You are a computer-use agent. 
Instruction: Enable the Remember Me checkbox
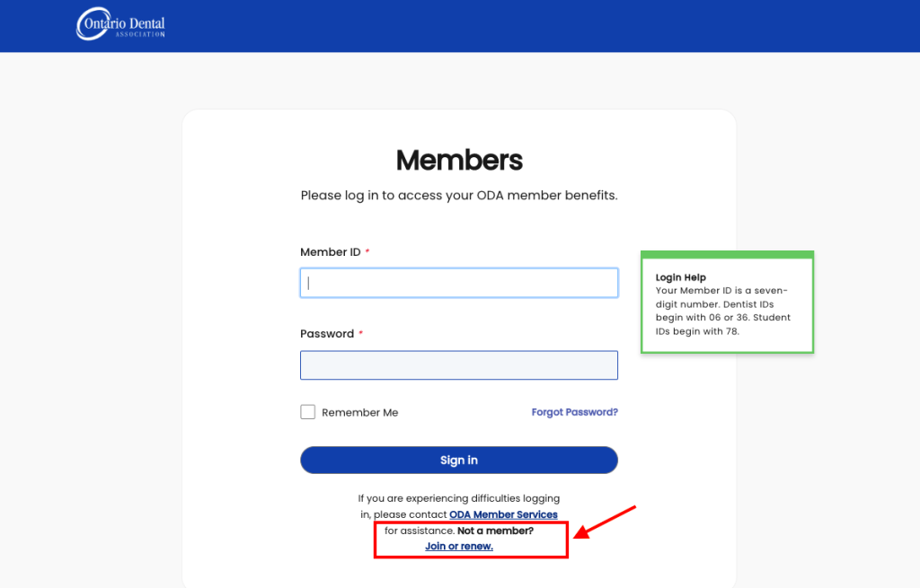click(308, 412)
